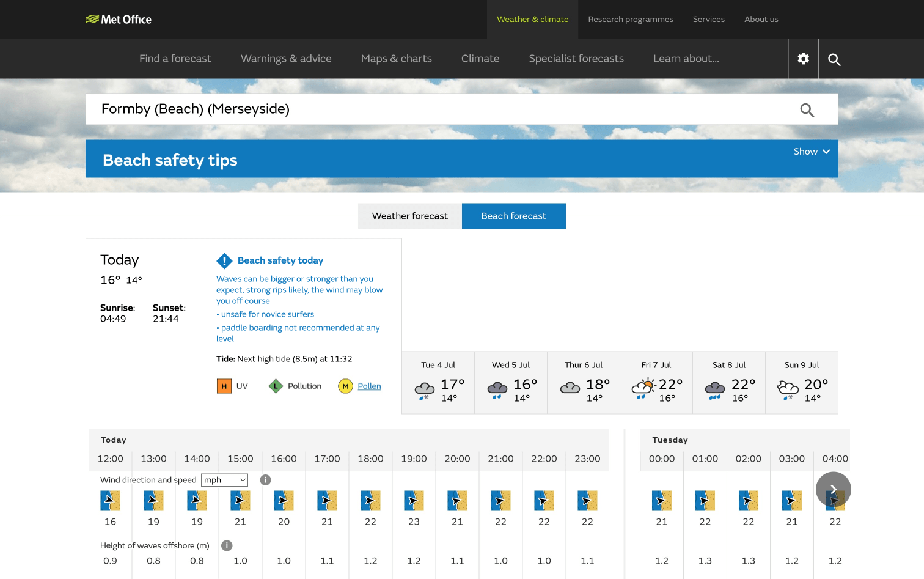Follow the Pollen link
The width and height of the screenshot is (924, 579).
pos(369,386)
